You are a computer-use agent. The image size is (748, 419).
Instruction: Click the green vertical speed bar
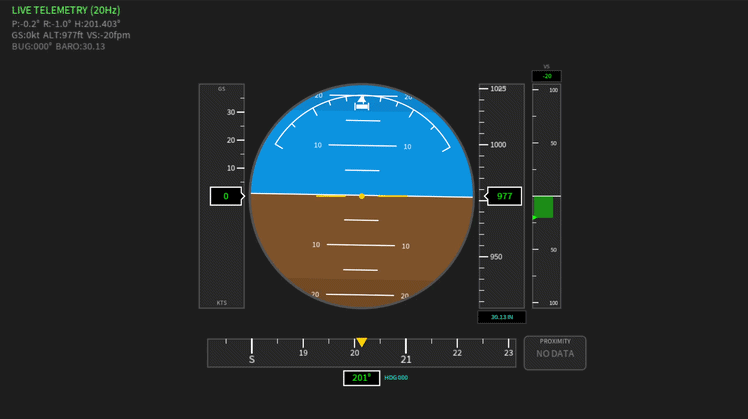(543, 207)
